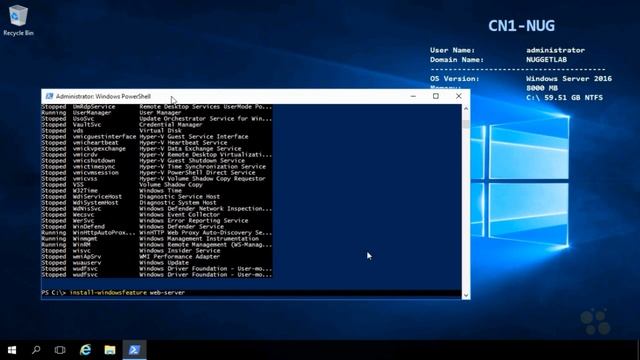Image resolution: width=640 pixels, height=360 pixels.
Task: Click 'Windows Insider Service' display name
Action: coord(180,251)
